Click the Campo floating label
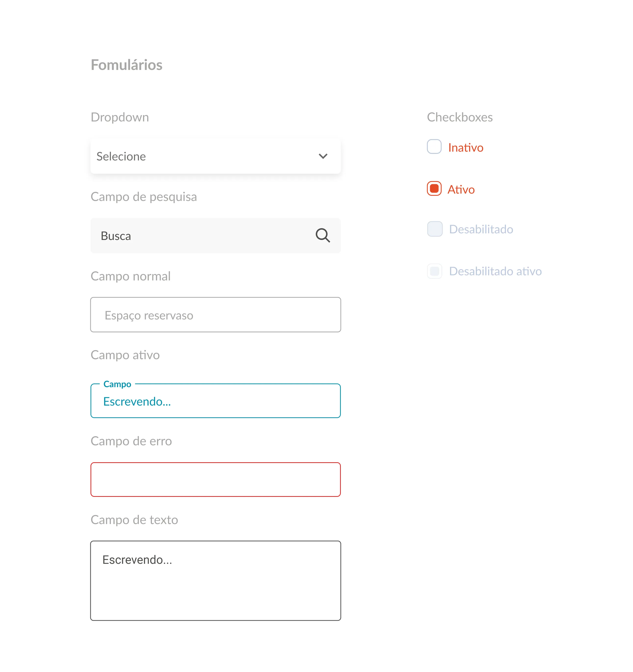Screen dimensions: 633x672 click(117, 384)
